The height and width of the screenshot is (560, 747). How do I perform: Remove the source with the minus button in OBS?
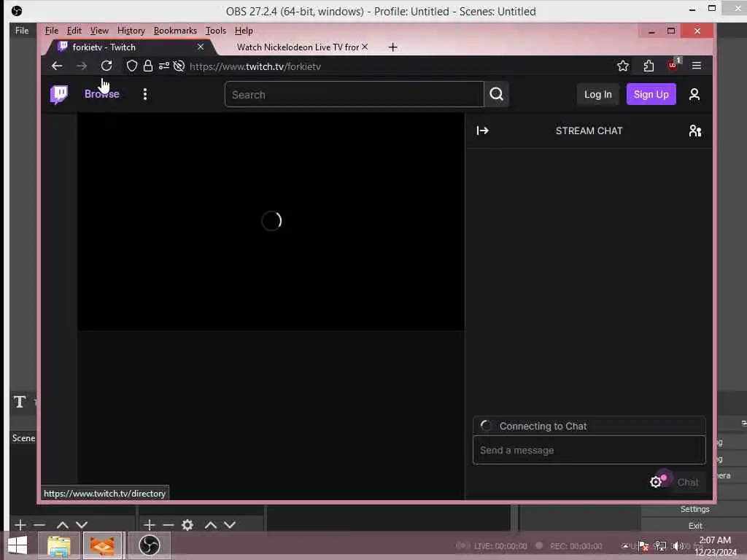169,525
